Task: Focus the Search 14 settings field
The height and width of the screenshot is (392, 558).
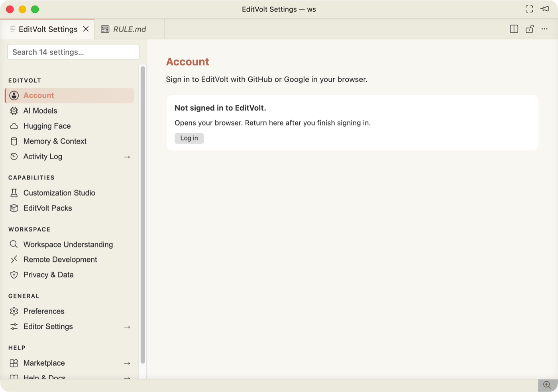Action: 73,52
